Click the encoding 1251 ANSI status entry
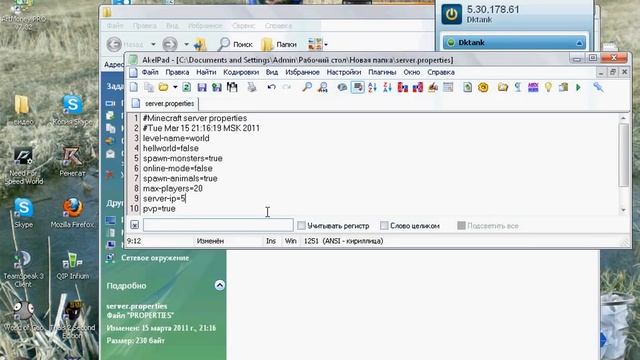The width and height of the screenshot is (640, 360). (x=343, y=241)
